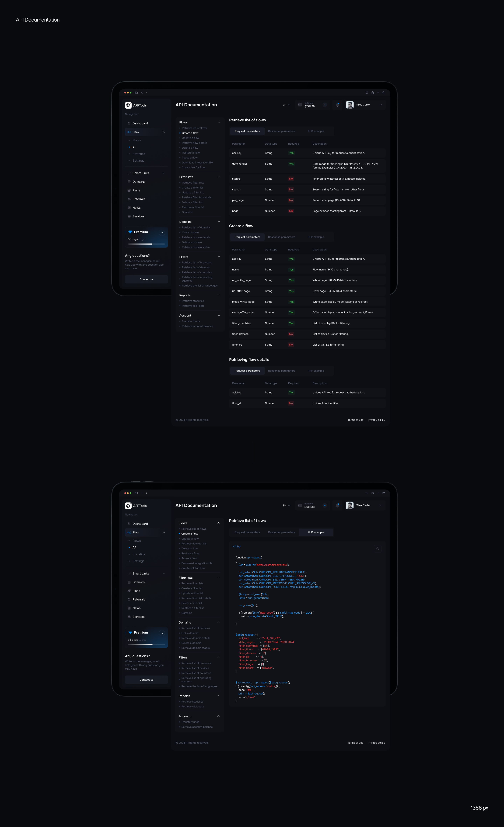Click the Contact us button in the upper sidebar

(x=146, y=279)
